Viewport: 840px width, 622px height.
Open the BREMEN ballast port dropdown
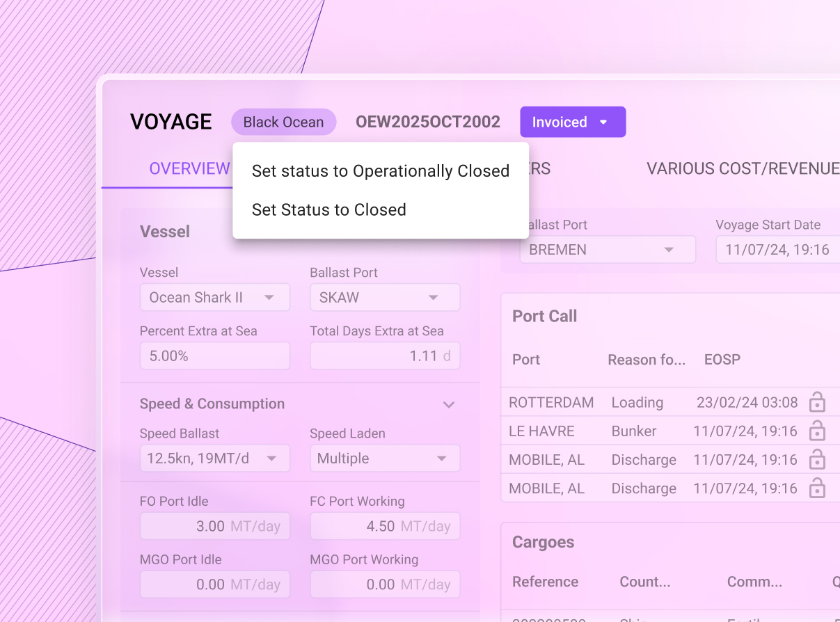pos(608,250)
